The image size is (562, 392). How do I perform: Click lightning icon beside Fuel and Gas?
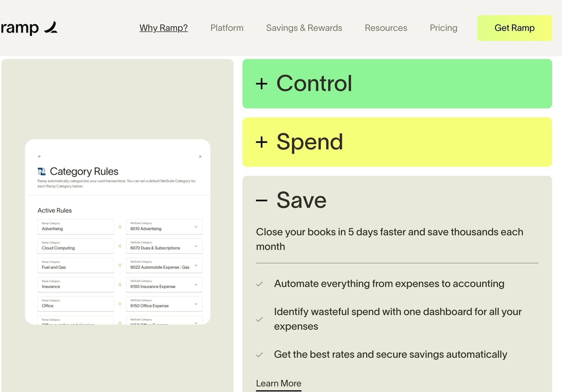[120, 265]
